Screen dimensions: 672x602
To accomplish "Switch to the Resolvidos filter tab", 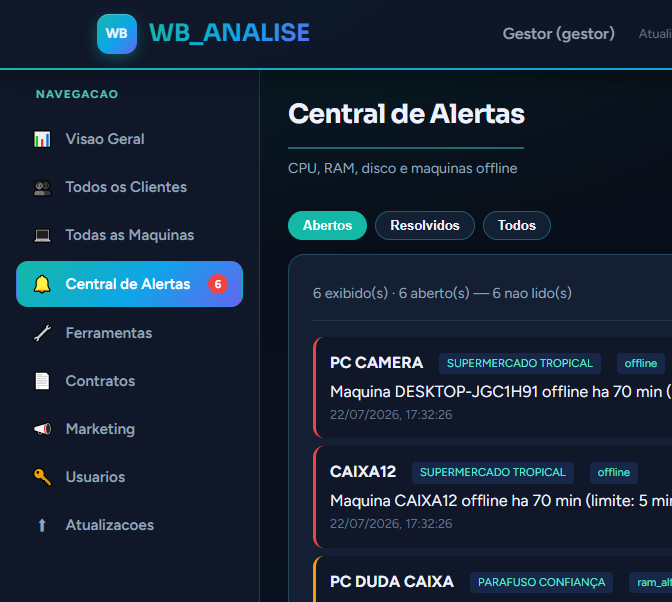I will point(425,225).
